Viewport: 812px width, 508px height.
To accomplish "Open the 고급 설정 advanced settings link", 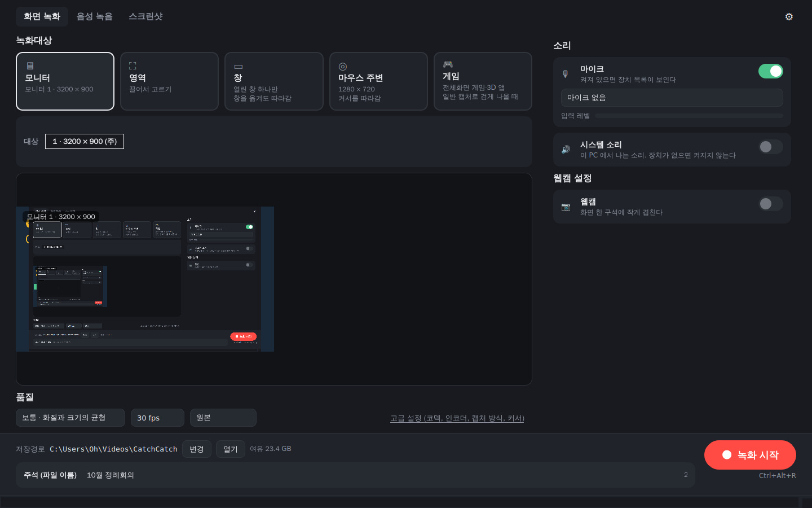I will click(457, 418).
